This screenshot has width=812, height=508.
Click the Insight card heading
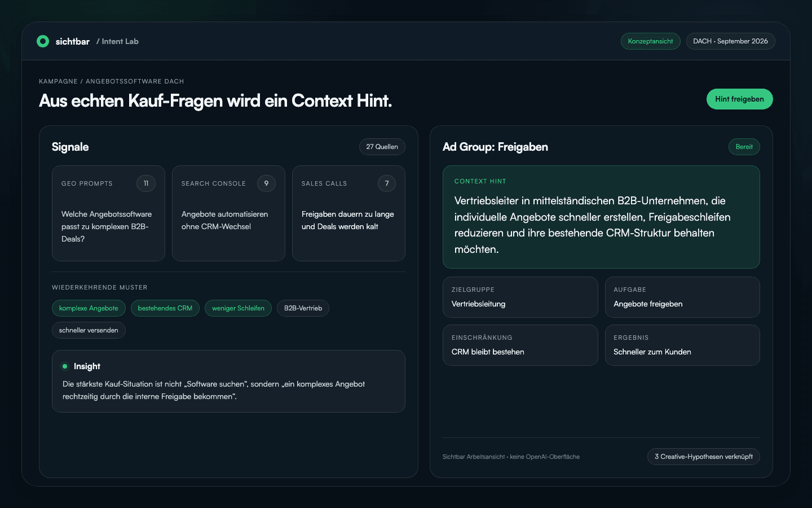pos(87,366)
